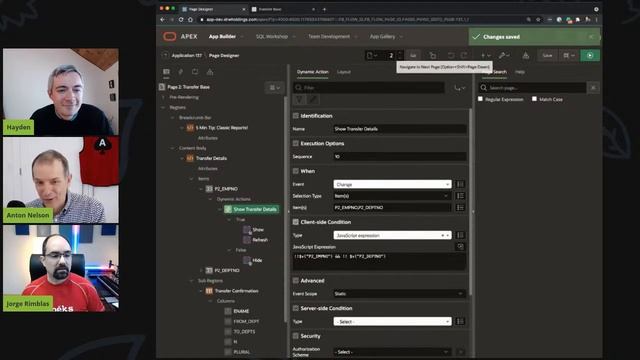640x360 pixels.
Task: Switch to the Dynamic Actions lightning tab
Action: pyautogui.click(x=180, y=72)
